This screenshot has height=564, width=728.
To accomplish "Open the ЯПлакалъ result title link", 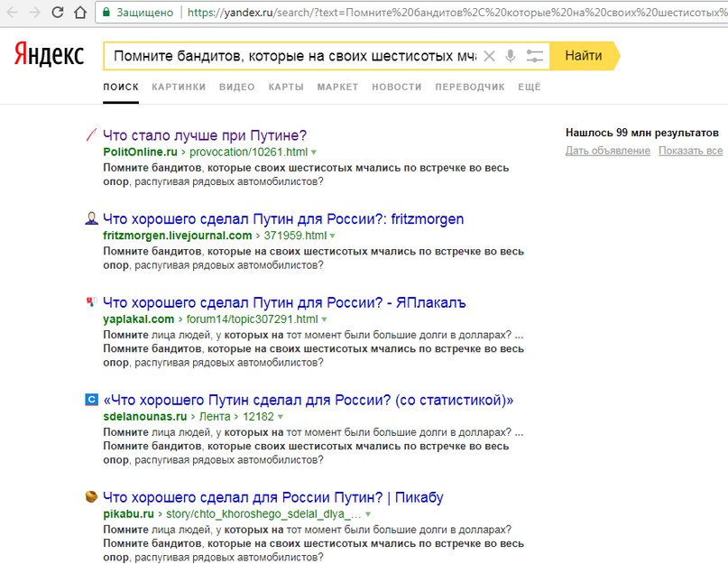I will pyautogui.click(x=284, y=302).
